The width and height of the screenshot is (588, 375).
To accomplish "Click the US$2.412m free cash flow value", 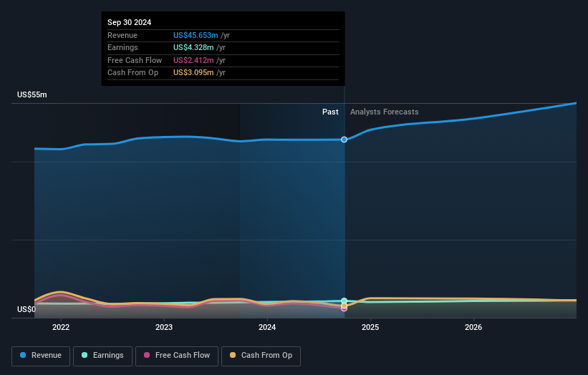I will tap(193, 60).
